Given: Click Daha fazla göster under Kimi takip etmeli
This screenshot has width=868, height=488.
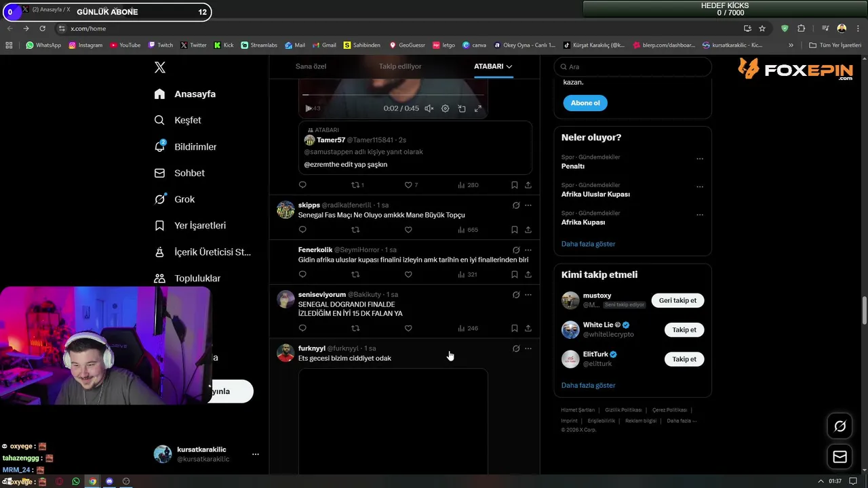Looking at the screenshot, I should [588, 386].
